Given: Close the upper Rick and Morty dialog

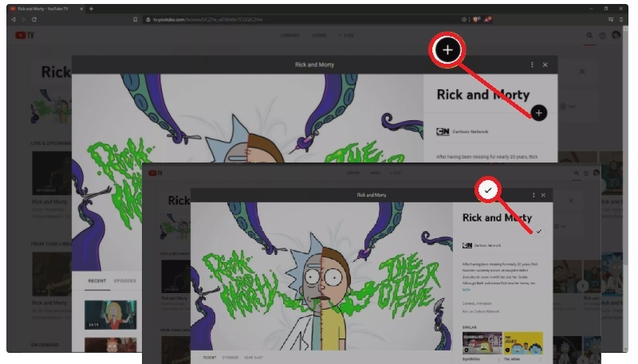Looking at the screenshot, I should [x=545, y=65].
